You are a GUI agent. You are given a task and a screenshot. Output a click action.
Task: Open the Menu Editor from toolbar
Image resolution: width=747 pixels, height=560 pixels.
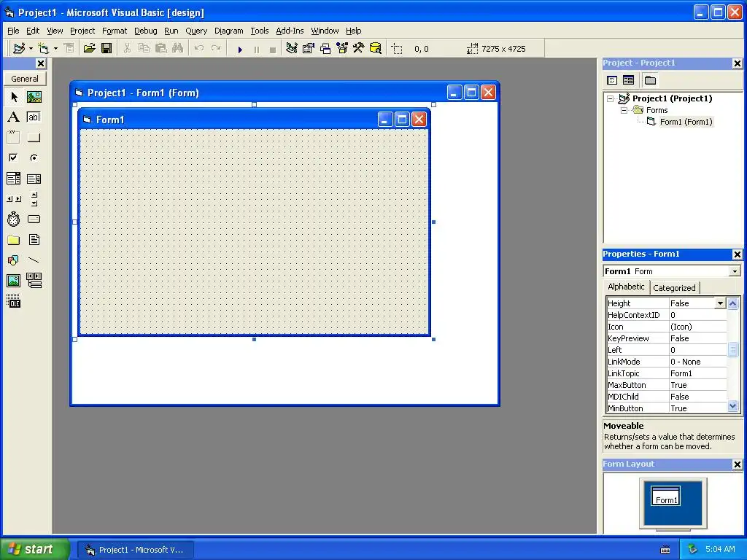tap(69, 49)
